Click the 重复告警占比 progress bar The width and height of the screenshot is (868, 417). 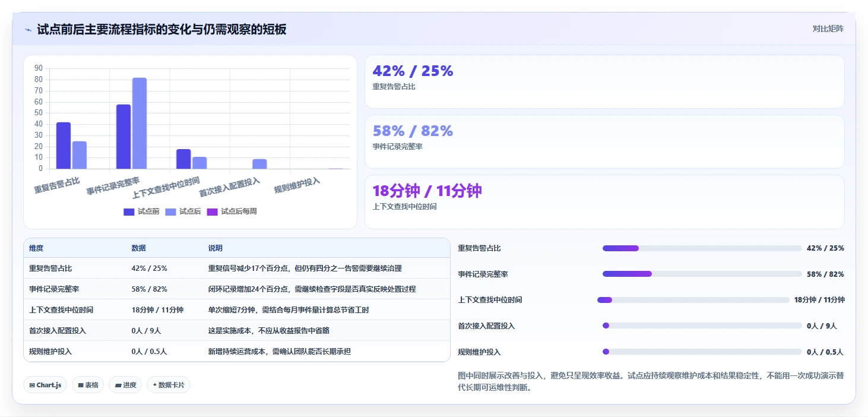[702, 248]
